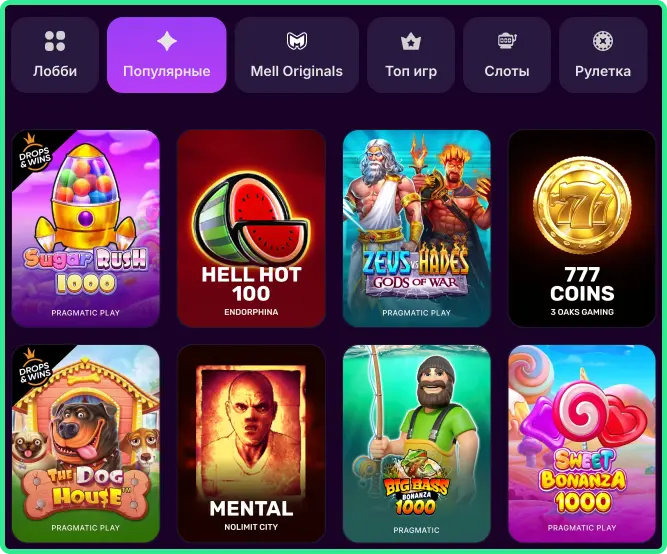
Task: Switch to the Лобби tab
Action: [x=55, y=55]
